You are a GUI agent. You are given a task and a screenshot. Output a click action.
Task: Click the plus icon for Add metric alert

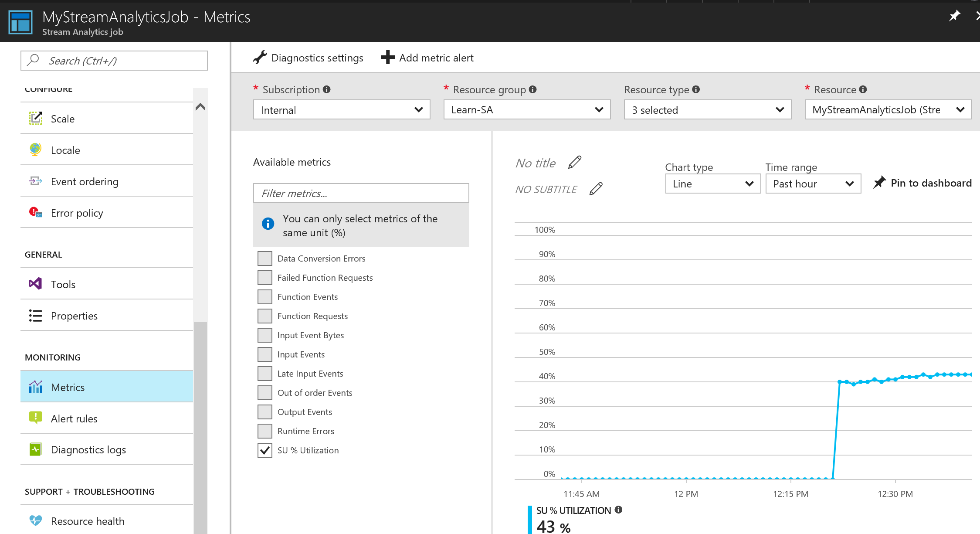tap(387, 58)
